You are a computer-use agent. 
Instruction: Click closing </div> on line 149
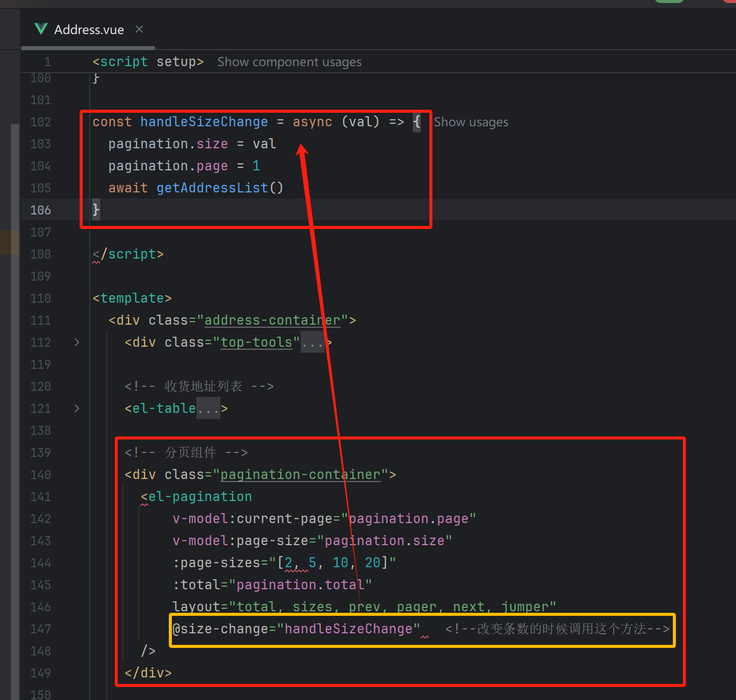pyautogui.click(x=148, y=673)
